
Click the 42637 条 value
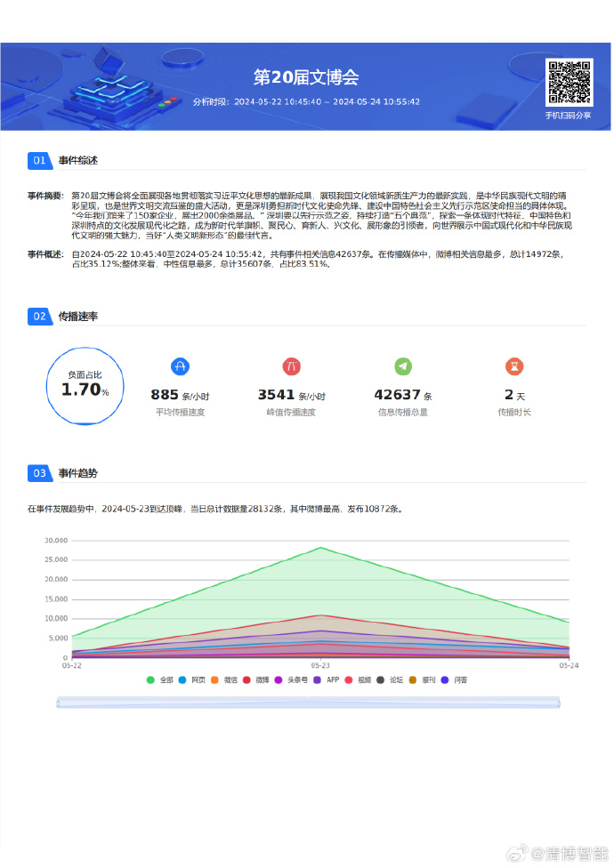click(403, 395)
